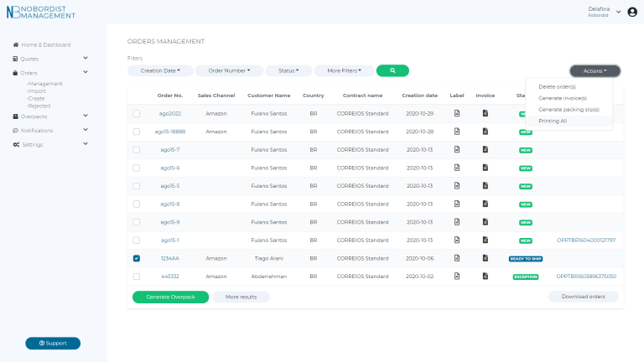Screen dimensions: 644x362
Task: Uncheck the checkbox for order 1234AA
Action: [137, 258]
